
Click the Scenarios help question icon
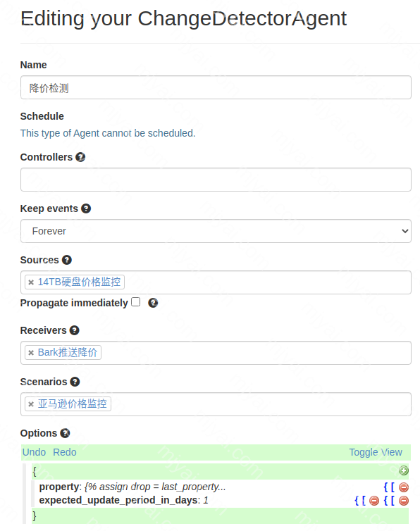[75, 382]
